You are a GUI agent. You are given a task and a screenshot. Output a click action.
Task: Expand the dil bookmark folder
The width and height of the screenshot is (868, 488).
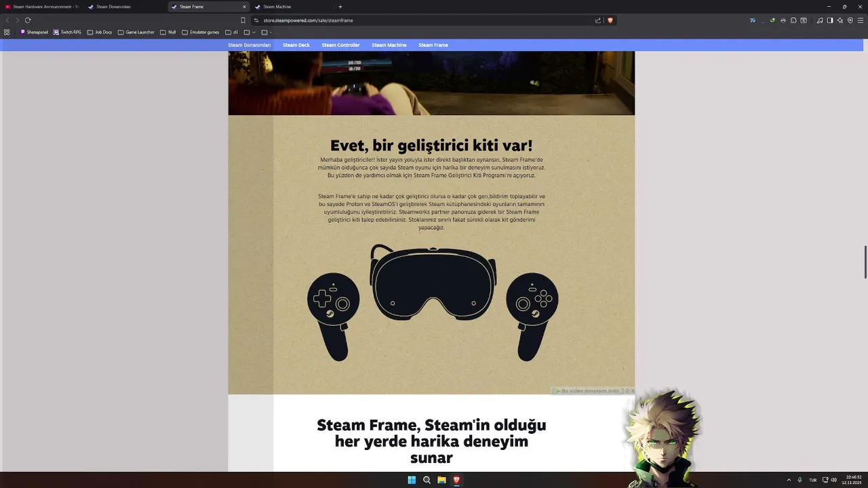[231, 32]
